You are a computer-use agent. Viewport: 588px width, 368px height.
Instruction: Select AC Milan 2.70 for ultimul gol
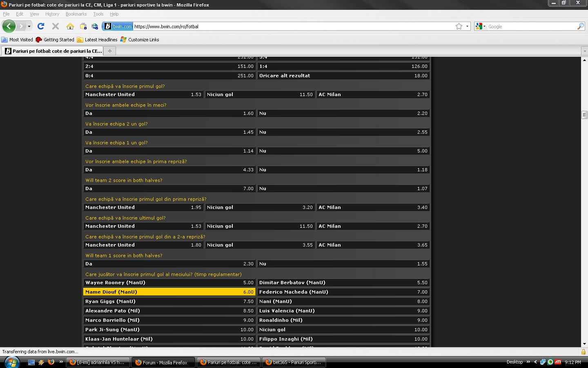[373, 226]
